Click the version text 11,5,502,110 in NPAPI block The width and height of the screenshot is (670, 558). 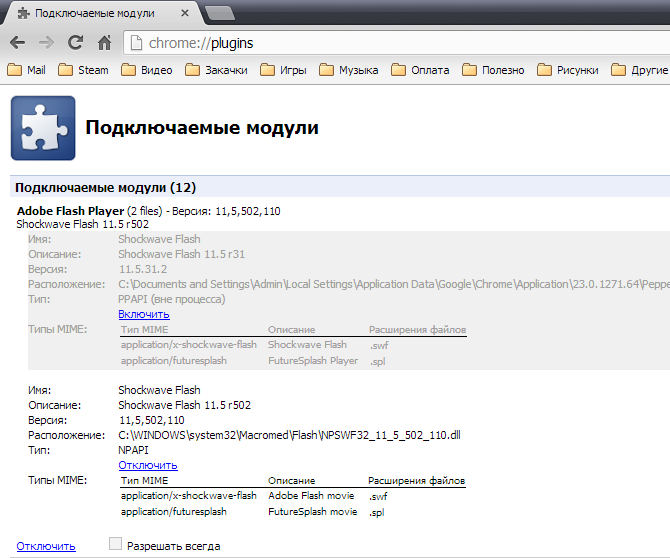click(x=152, y=420)
